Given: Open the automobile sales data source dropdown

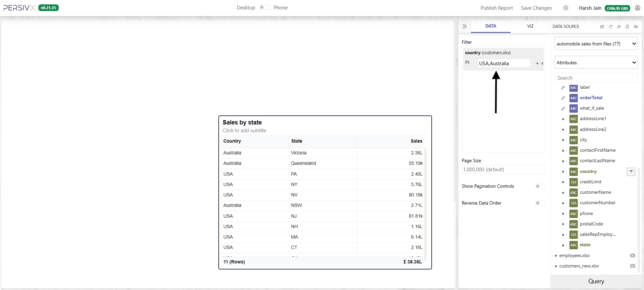Looking at the screenshot, I should (596, 44).
